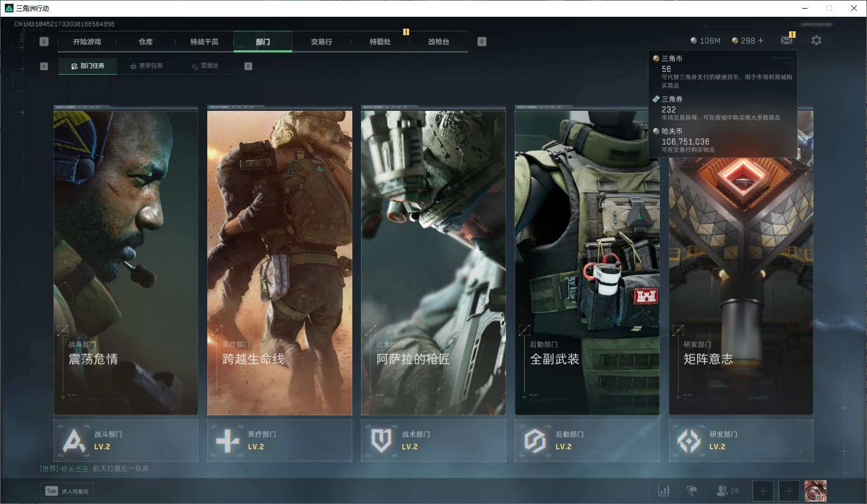
Task: Open the friends list icon showing 26
Action: point(727,491)
